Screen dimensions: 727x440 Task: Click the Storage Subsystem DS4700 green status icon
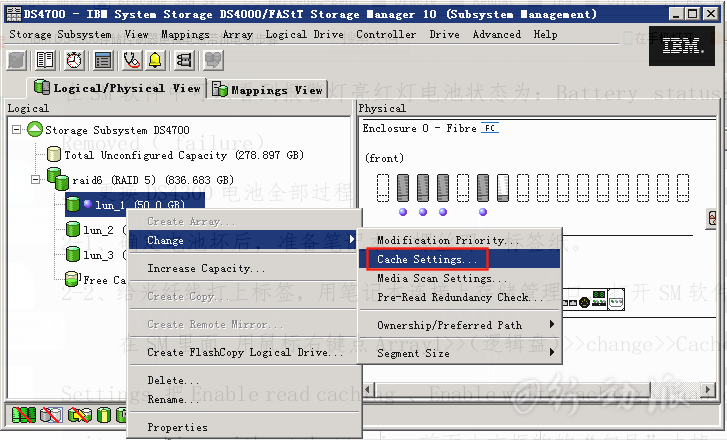[35, 129]
